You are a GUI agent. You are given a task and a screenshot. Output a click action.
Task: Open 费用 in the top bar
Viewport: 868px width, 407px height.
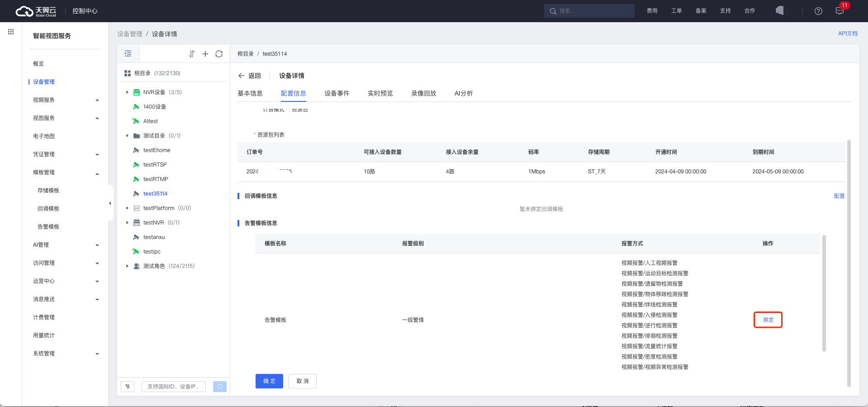coord(652,11)
